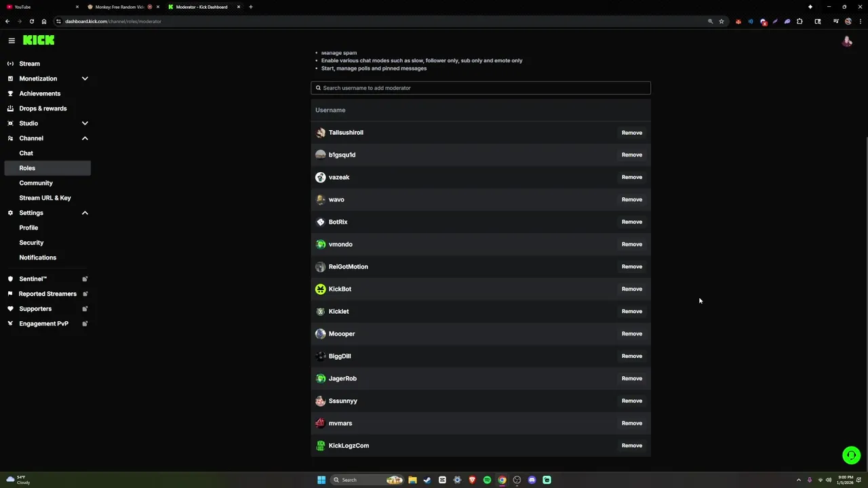The height and width of the screenshot is (488, 868).
Task: Click the Achievements trophy icon
Action: 10,94
